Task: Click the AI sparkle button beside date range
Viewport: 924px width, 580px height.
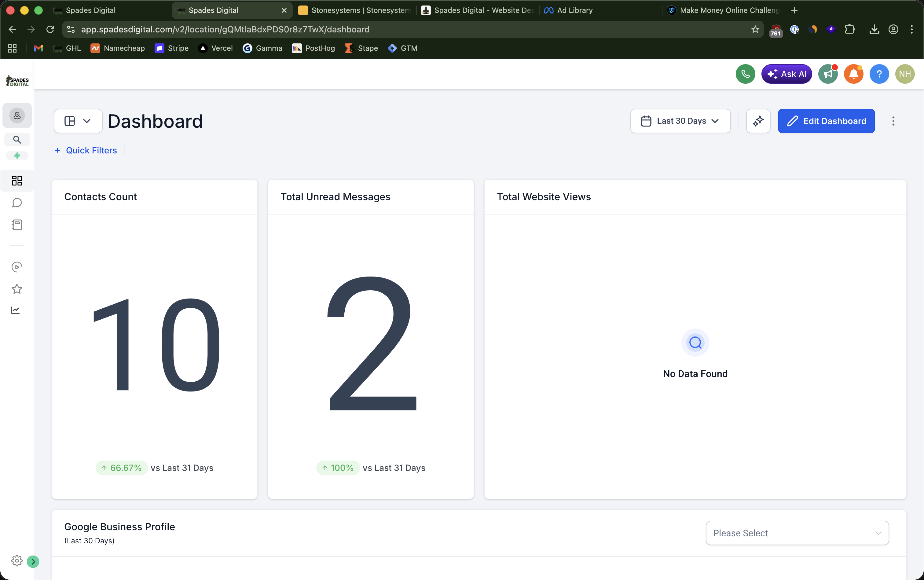Action: point(758,121)
